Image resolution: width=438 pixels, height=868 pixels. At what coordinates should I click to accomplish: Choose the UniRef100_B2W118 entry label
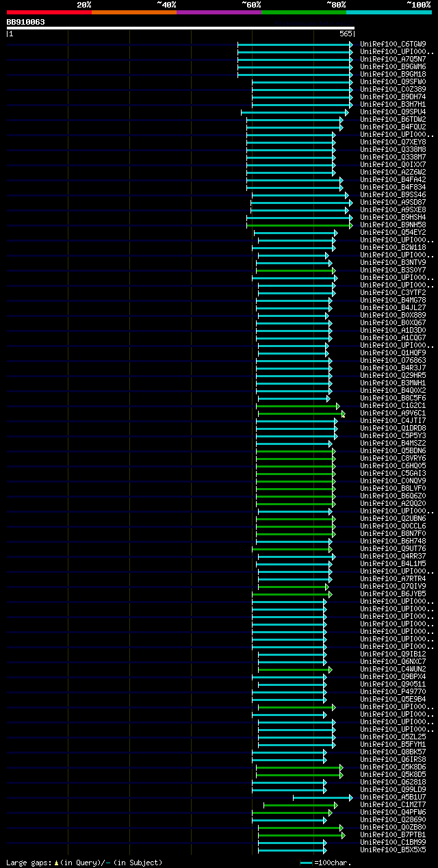click(x=393, y=247)
